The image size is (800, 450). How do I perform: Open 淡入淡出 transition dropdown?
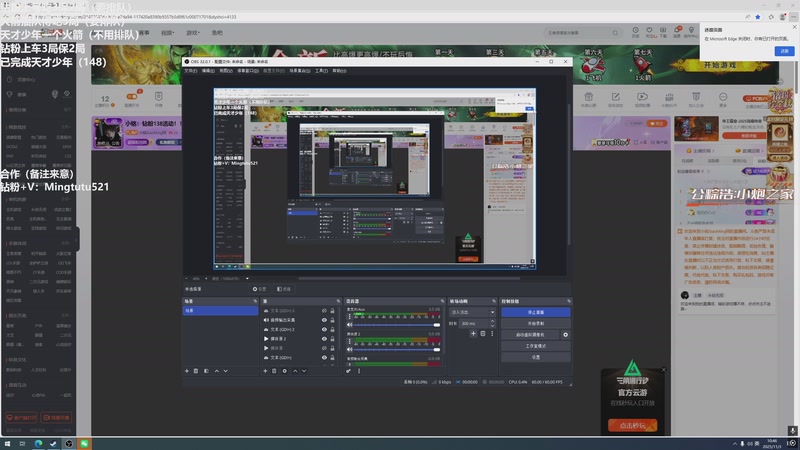pos(472,312)
